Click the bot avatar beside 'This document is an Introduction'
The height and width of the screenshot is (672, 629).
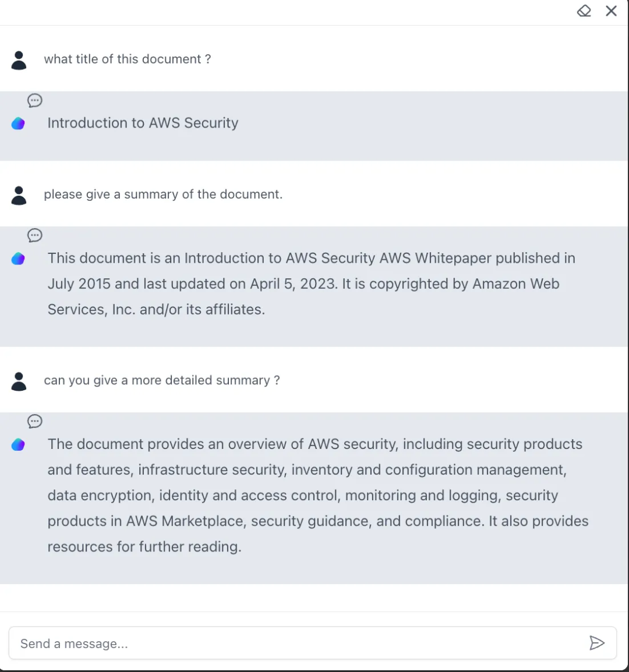[18, 259]
